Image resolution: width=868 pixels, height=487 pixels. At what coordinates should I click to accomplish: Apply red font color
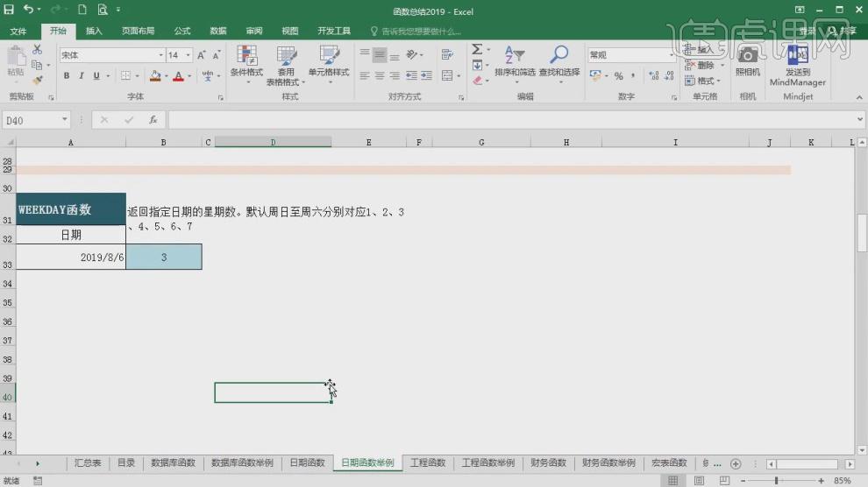[x=178, y=75]
